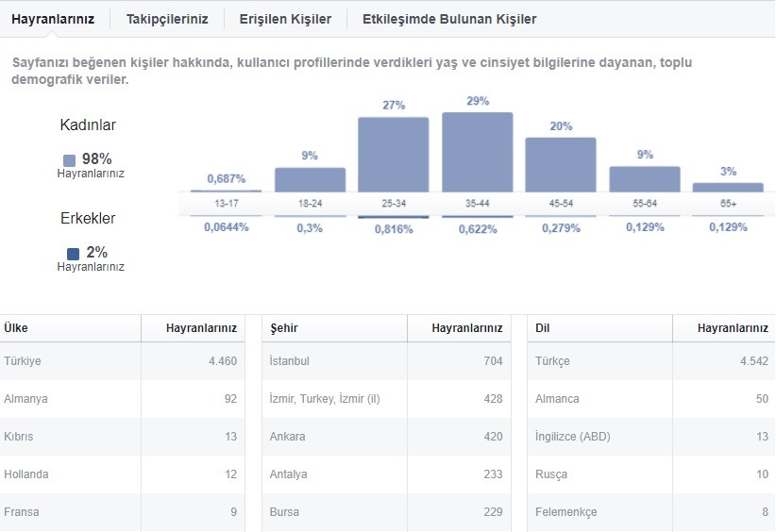Viewport: 776px width, 532px height.
Task: Click the 29% bar for ages 35-44
Action: (477, 152)
